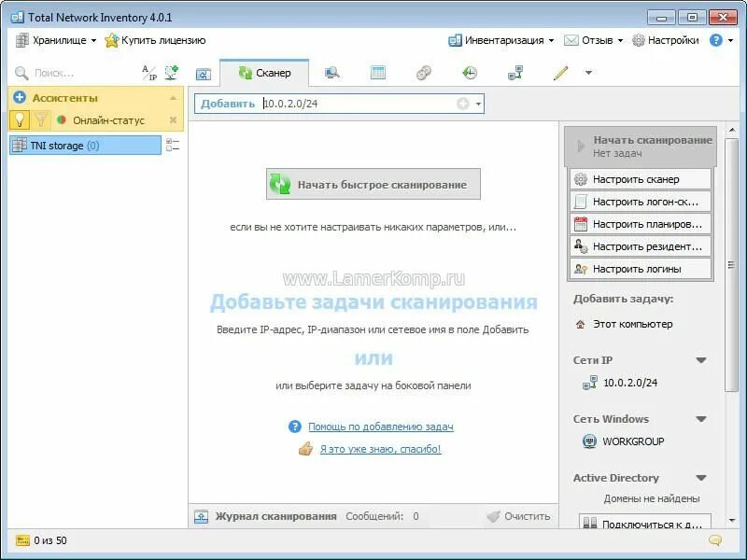Click the checklist icon beside TNI storage
The height and width of the screenshot is (560, 747).
coord(173,145)
